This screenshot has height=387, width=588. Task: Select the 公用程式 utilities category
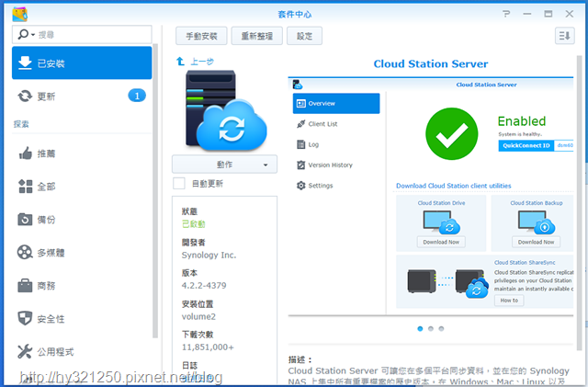(x=82, y=352)
